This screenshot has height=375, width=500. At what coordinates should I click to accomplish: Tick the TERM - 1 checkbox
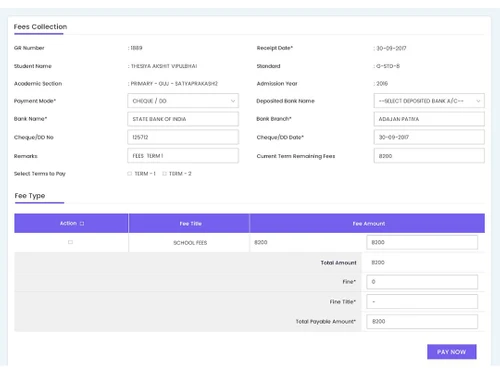coord(129,174)
